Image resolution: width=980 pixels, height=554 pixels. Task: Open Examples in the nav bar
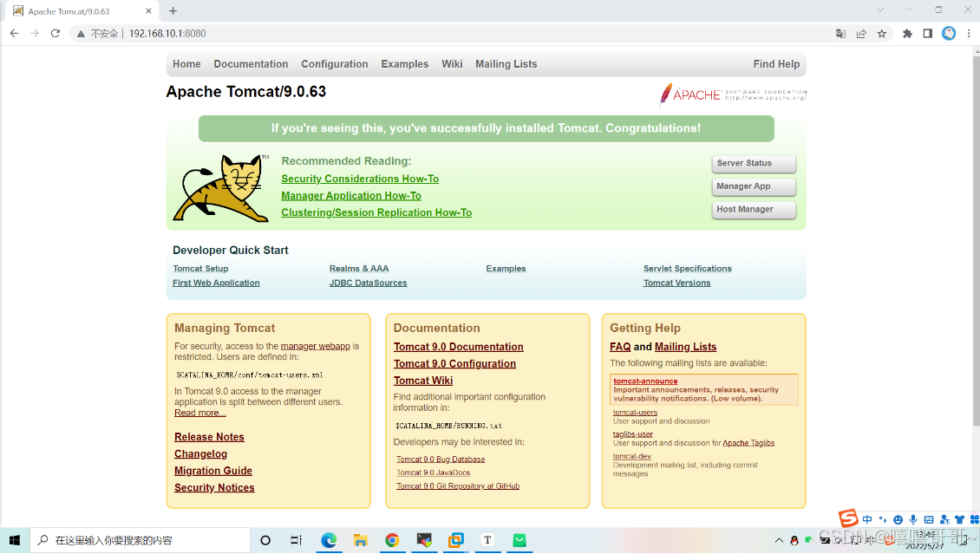[404, 64]
